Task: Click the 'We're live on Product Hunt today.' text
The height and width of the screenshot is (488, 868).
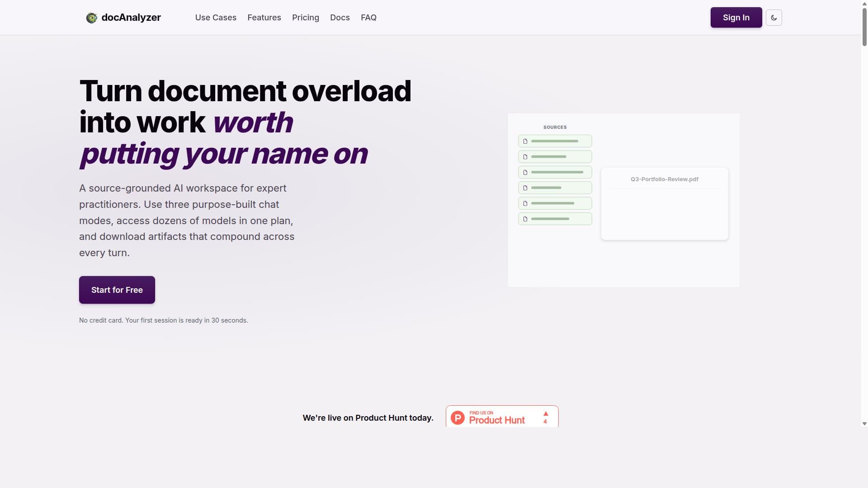Action: (x=368, y=418)
